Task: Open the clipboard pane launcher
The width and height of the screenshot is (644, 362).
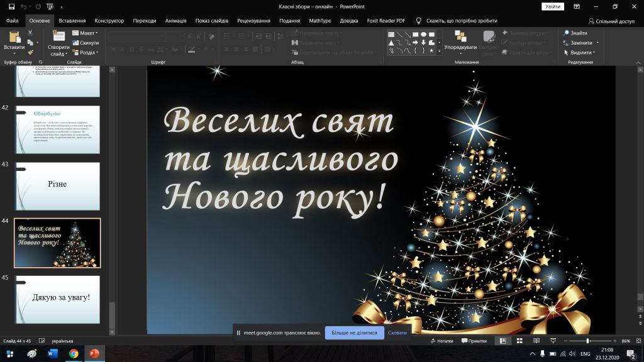Action: pyautogui.click(x=40, y=62)
